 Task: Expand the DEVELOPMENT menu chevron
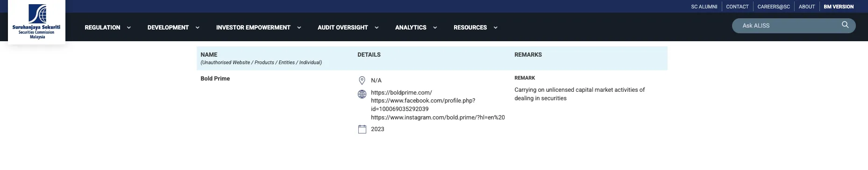[x=198, y=28]
